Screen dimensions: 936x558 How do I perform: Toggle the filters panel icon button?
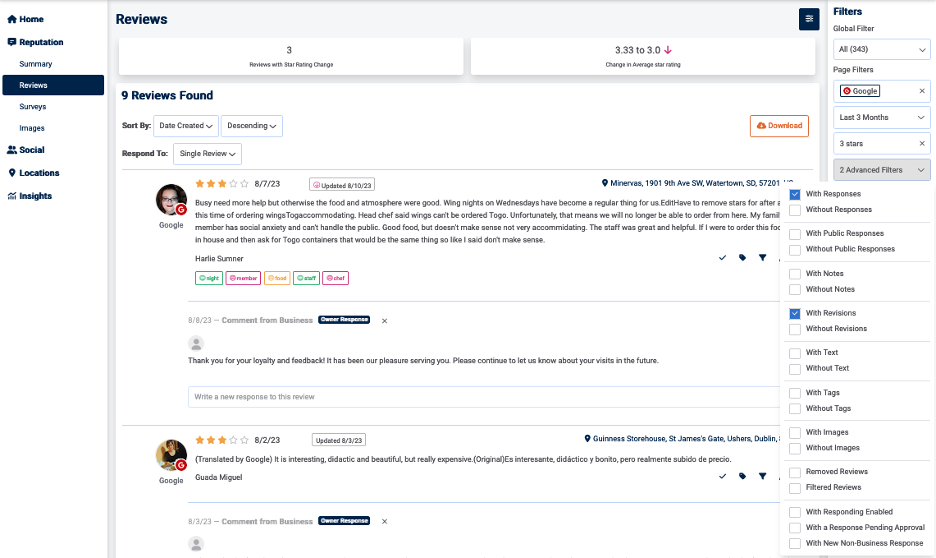pyautogui.click(x=809, y=19)
